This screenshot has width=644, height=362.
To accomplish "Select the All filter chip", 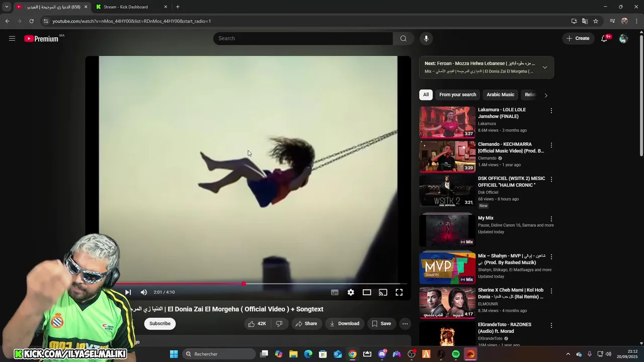I will [x=426, y=95].
